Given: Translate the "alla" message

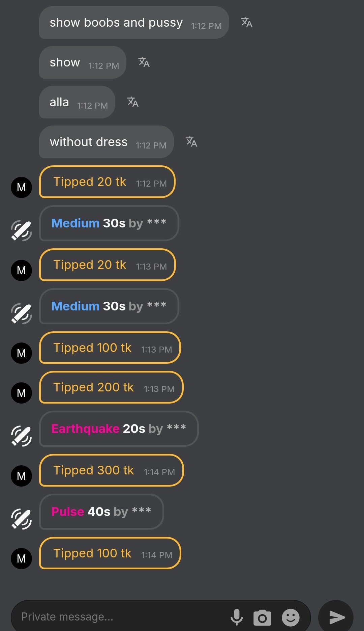Looking at the screenshot, I should click(133, 102).
